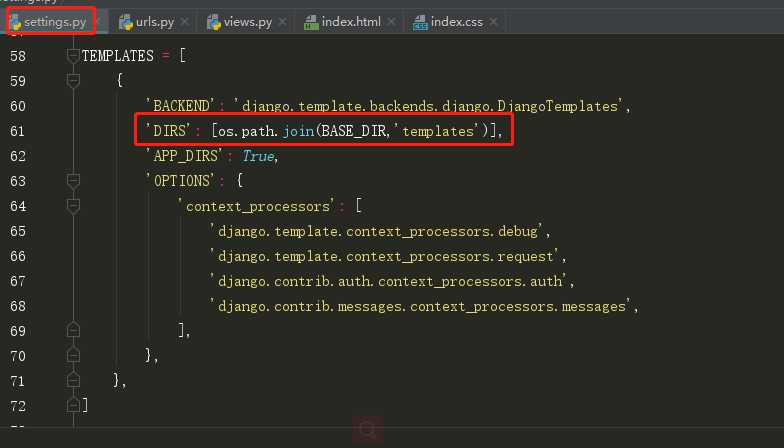Close the views.py tab
Image resolution: width=784 pixels, height=448 pixels.
click(x=282, y=22)
